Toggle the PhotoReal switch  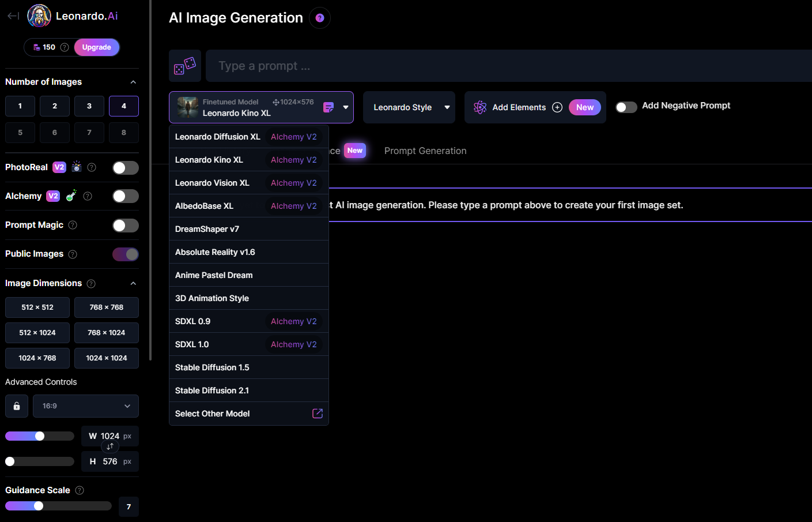click(126, 168)
